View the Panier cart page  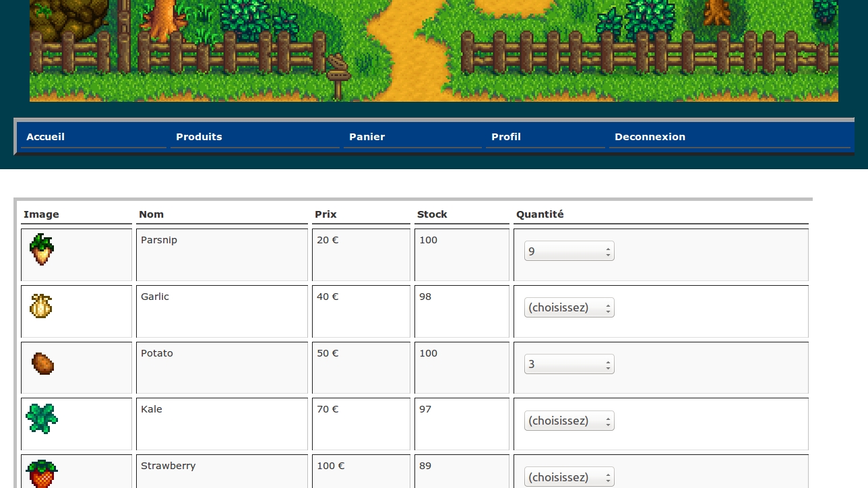pos(367,137)
